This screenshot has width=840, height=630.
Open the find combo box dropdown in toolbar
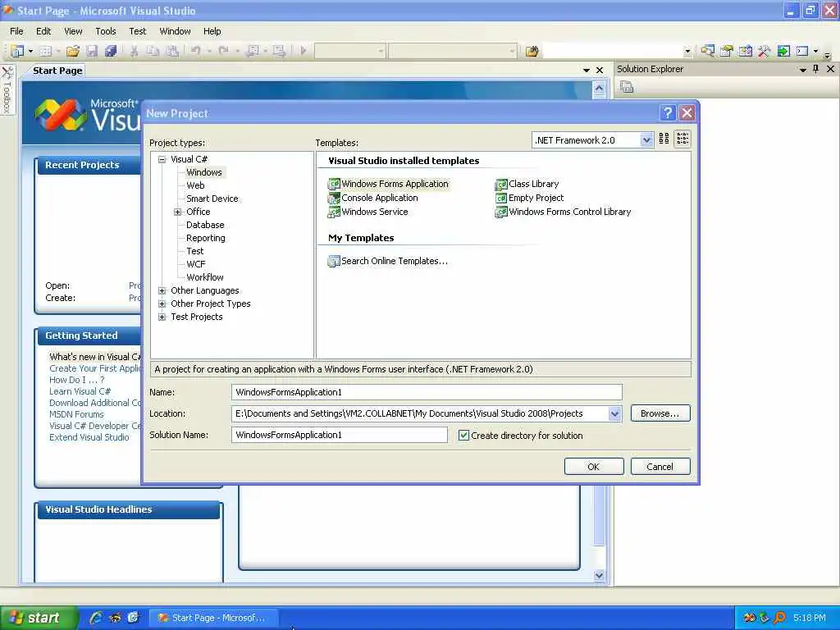coord(688,52)
